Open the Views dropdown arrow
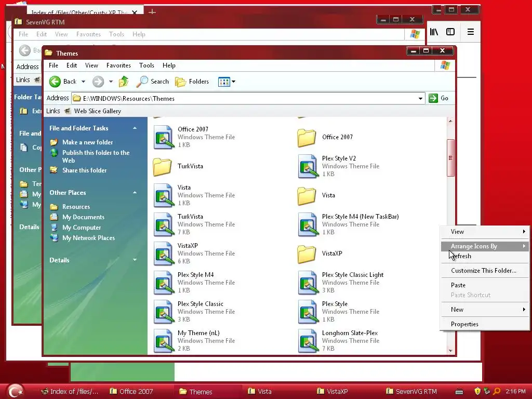532x399 pixels. 233,82
